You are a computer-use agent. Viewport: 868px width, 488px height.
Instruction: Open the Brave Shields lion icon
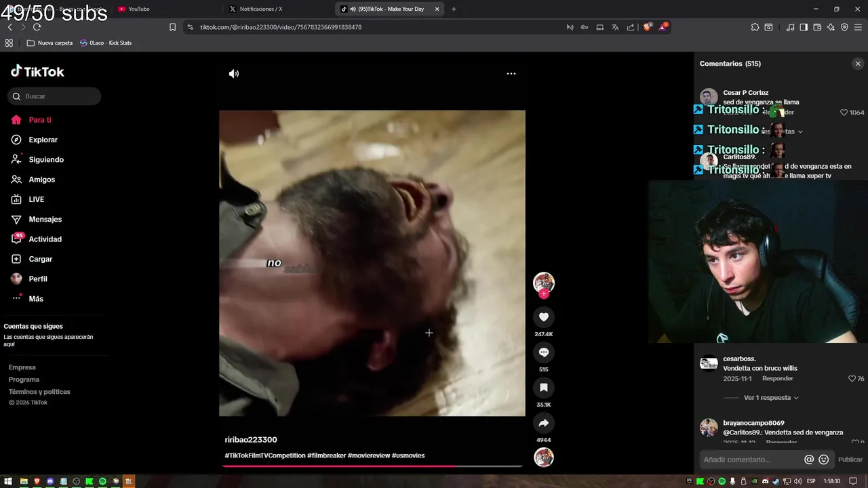tap(647, 27)
